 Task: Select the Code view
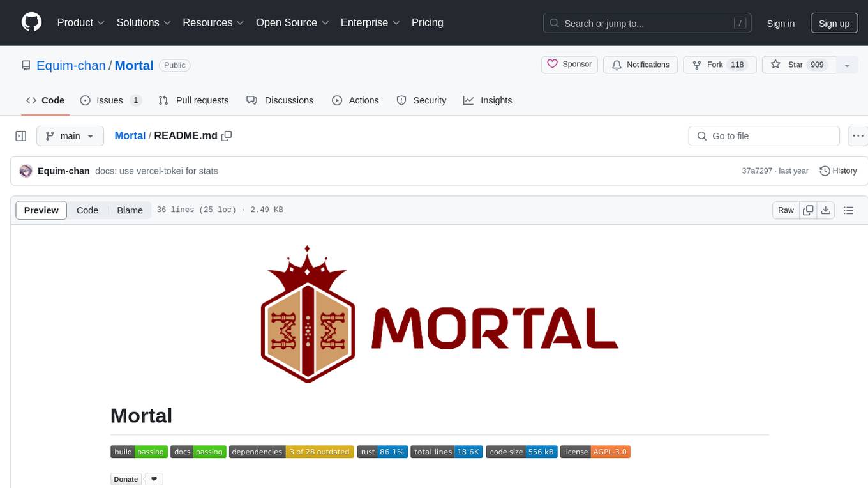pos(87,210)
